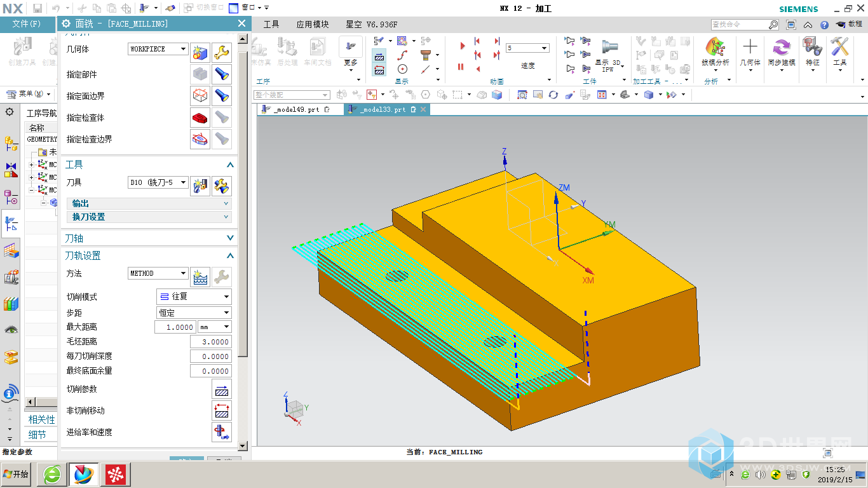Viewport: 868px width, 488px height.
Task: Open Synchronous Modeling (同步建模) tool
Action: (x=781, y=52)
